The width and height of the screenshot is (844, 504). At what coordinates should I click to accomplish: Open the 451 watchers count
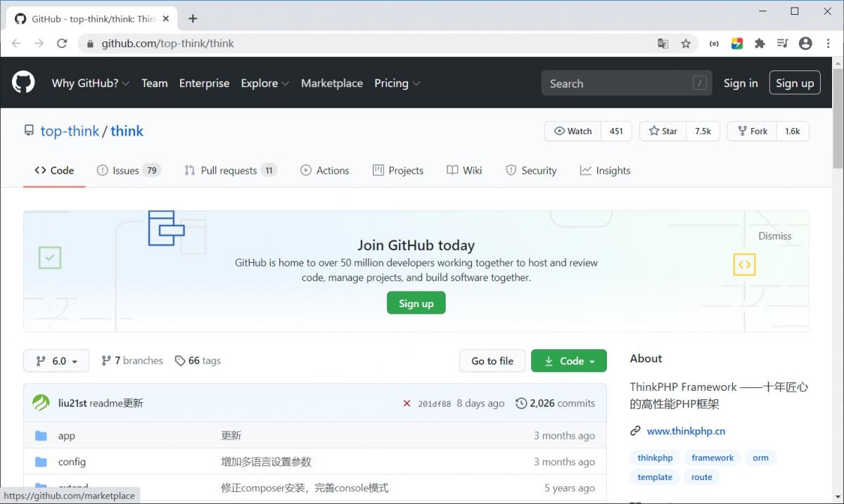click(x=617, y=131)
